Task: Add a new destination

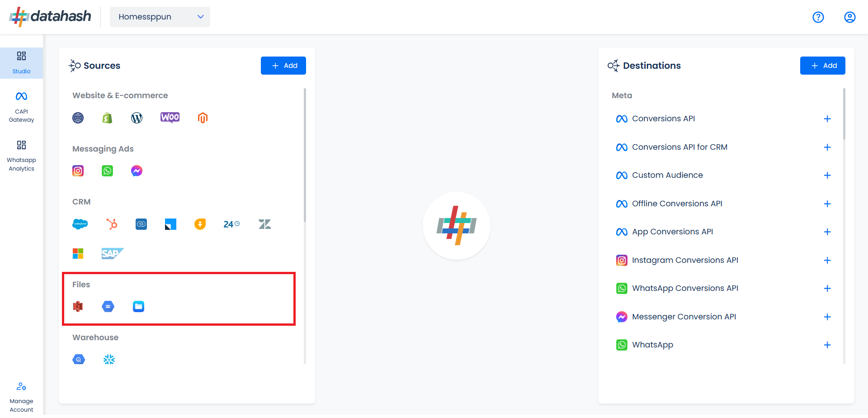Action: 823,66
